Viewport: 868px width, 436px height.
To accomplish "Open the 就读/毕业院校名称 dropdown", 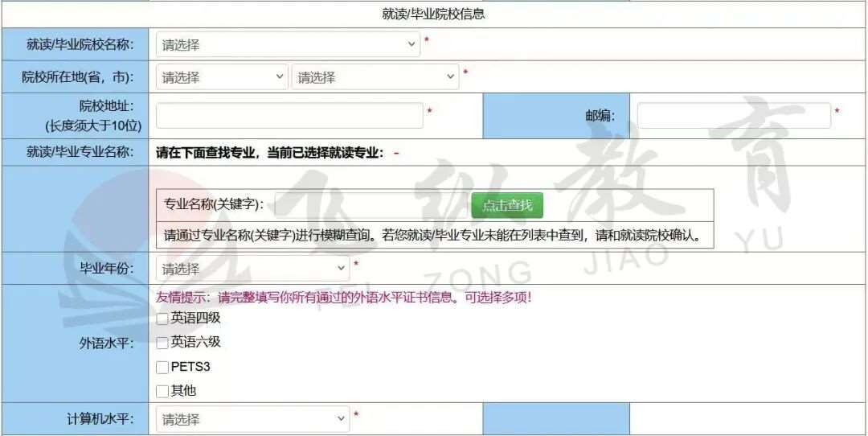I will (288, 45).
